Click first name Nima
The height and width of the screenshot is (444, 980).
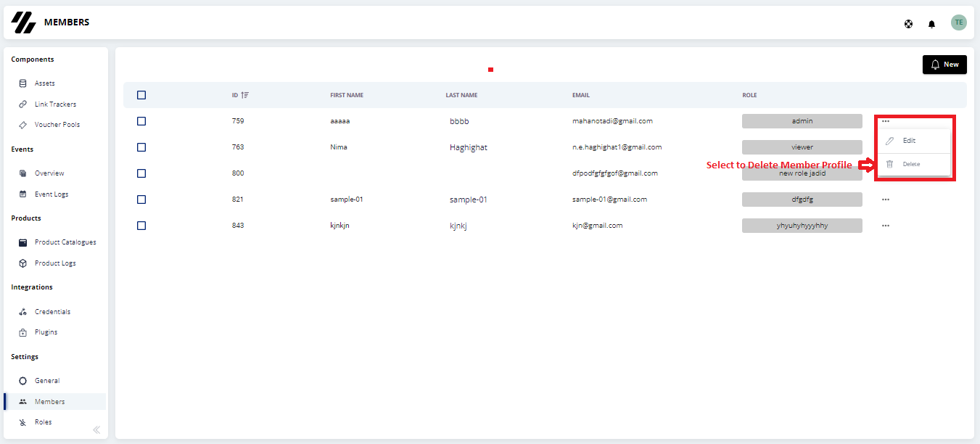pyautogui.click(x=339, y=147)
